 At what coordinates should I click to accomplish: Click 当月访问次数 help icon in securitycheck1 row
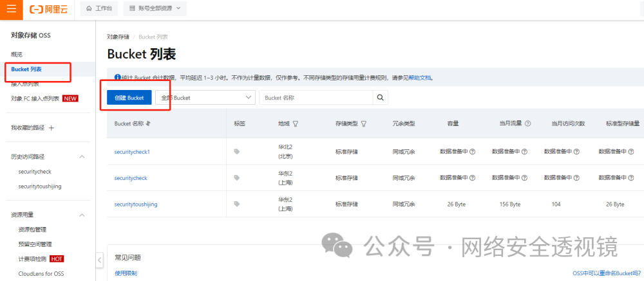tap(576, 152)
